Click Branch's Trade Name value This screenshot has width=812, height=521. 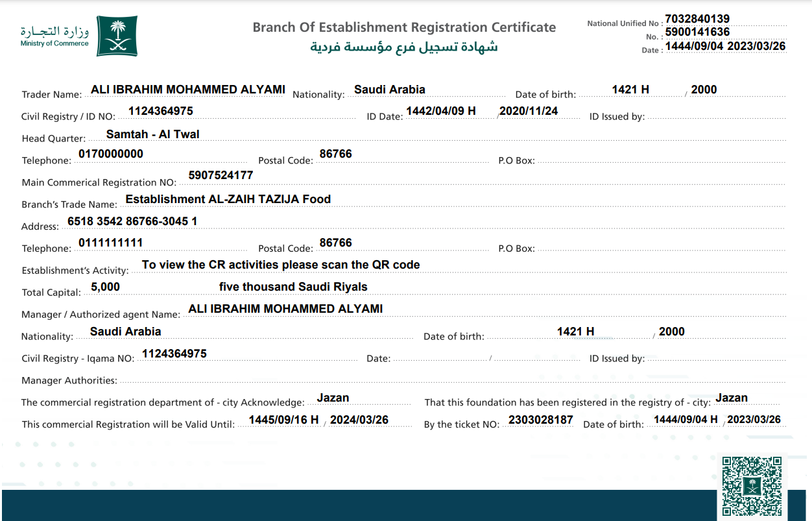click(x=228, y=199)
